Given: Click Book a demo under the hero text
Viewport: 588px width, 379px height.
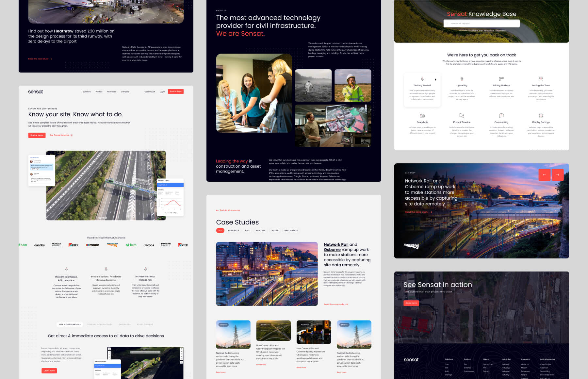Looking at the screenshot, I should pos(37,135).
